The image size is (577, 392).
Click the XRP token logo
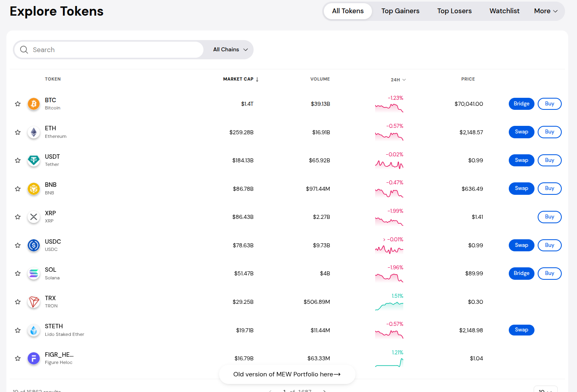34,217
